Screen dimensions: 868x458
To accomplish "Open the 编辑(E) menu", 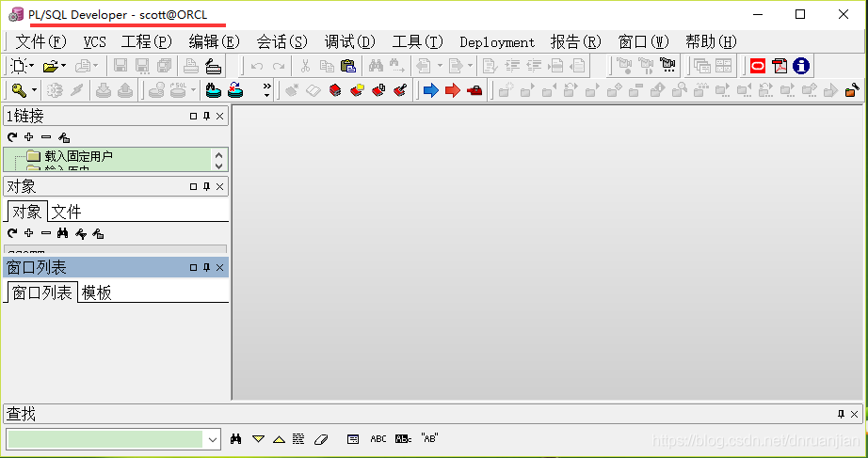I will pyautogui.click(x=215, y=42).
